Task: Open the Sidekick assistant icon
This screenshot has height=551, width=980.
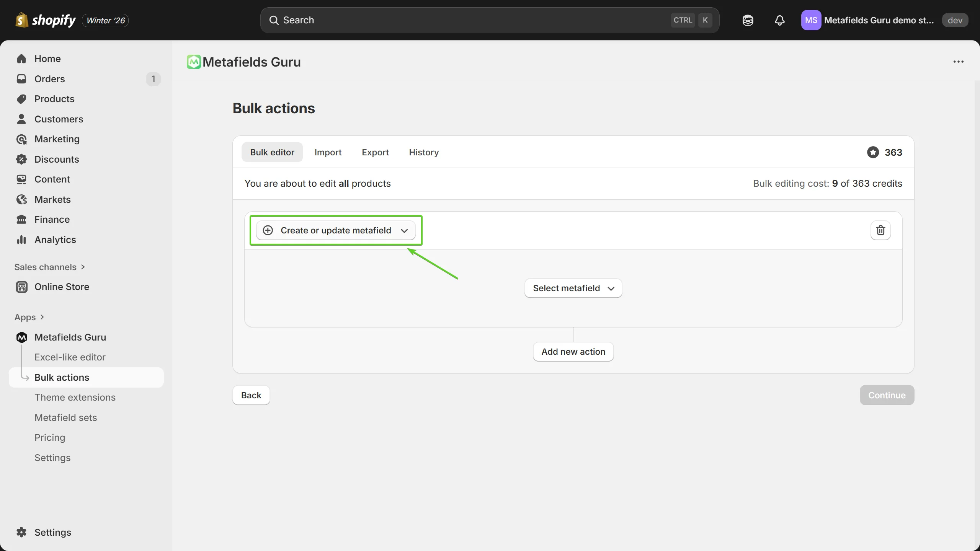Action: pos(748,20)
